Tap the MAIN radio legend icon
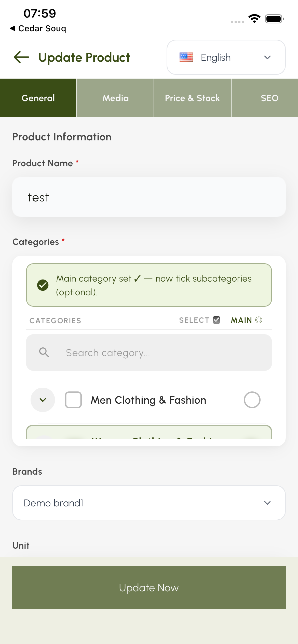The image size is (298, 644). pyautogui.click(x=259, y=320)
